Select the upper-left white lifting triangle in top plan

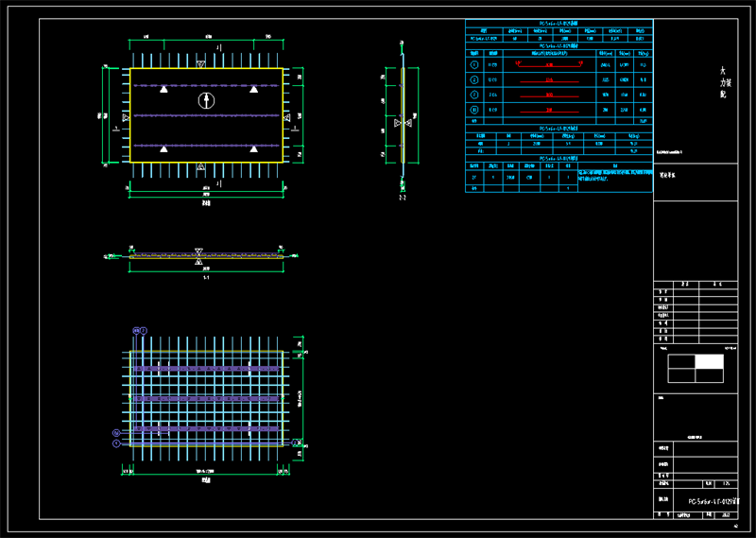click(x=163, y=89)
